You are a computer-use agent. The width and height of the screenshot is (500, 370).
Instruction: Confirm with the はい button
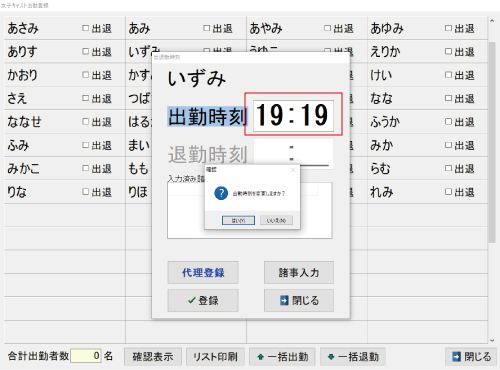238,220
